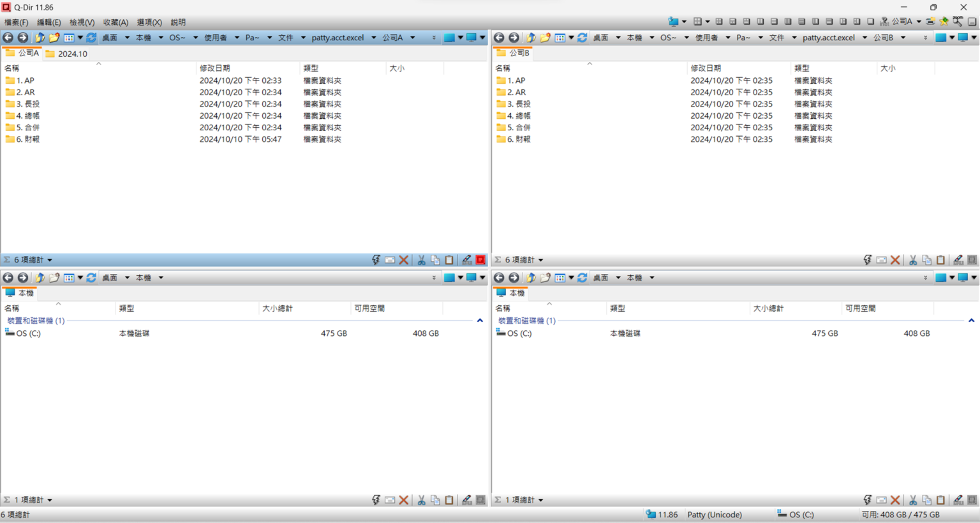Viewport: 980px width, 523px height.
Task: Click the paste clipboard icon in the bottom-left pane
Action: pos(449,500)
